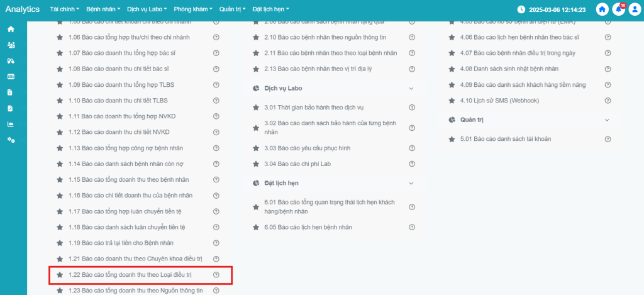Screen dimensions: 644x295
Task: Collapse the Đặt lịch hẹn section chevron
Action: pyautogui.click(x=411, y=183)
